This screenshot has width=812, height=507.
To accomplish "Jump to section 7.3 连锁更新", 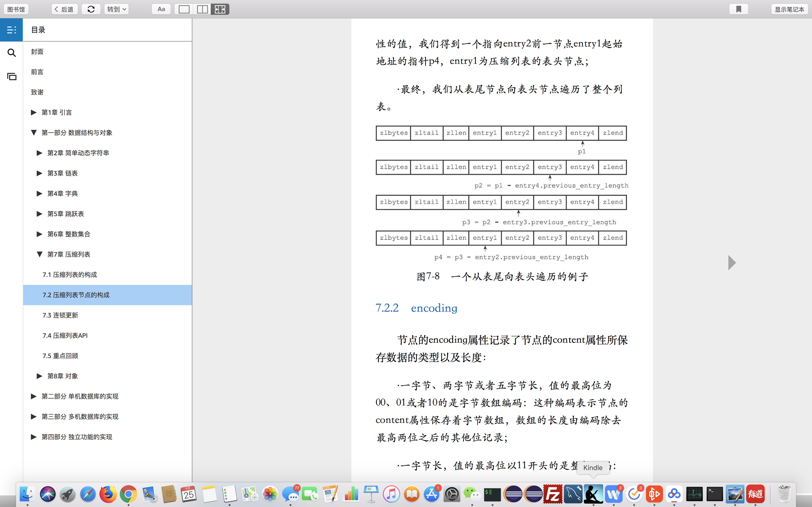I will click(60, 315).
